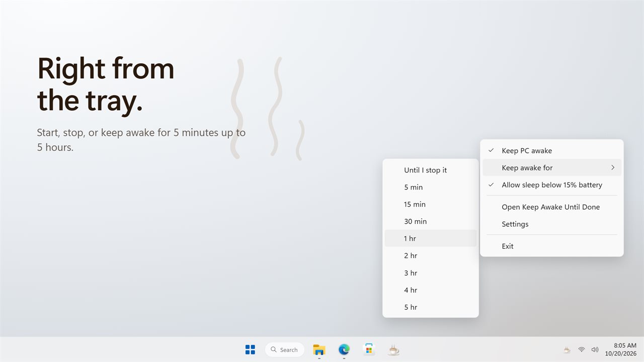The width and height of the screenshot is (644, 362).
Task: Toggle the Keep PC awake option
Action: (x=552, y=150)
